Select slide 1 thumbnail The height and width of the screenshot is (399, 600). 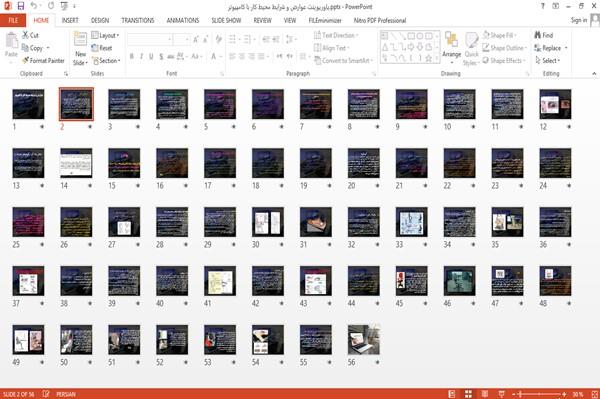point(28,104)
